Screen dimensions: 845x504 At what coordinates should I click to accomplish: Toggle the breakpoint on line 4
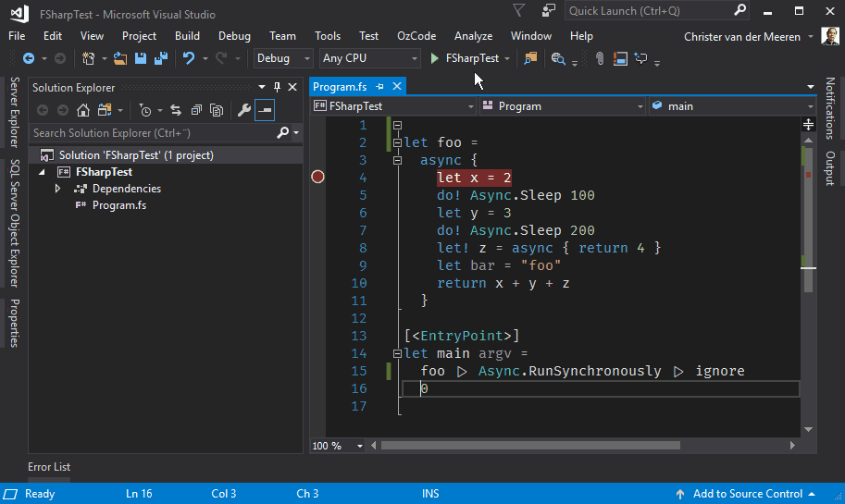[x=318, y=177]
